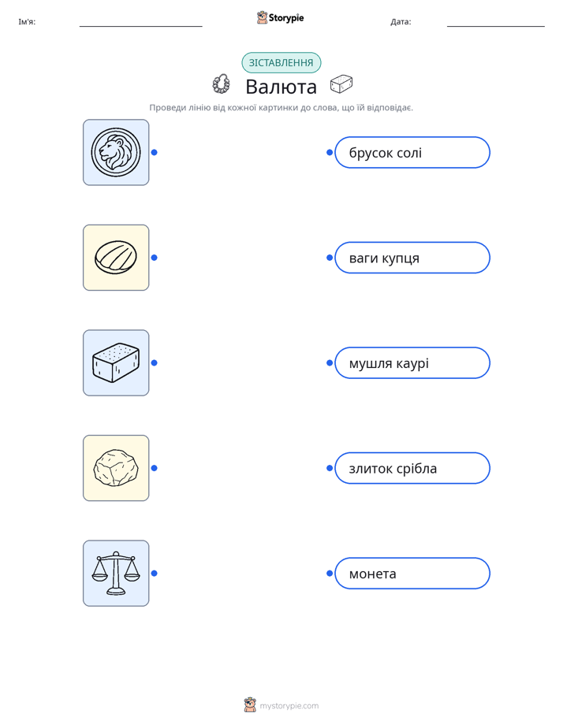Select the silver nugget picture card
563x728 pixels.
116,468
